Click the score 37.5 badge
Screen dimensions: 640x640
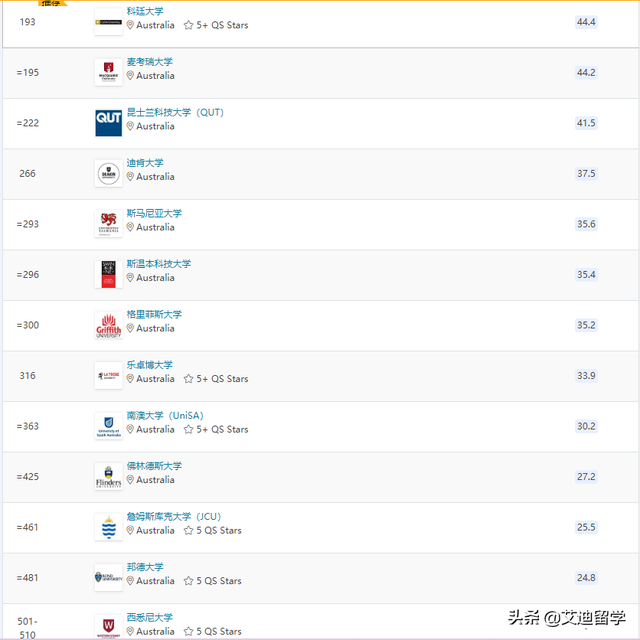click(586, 173)
